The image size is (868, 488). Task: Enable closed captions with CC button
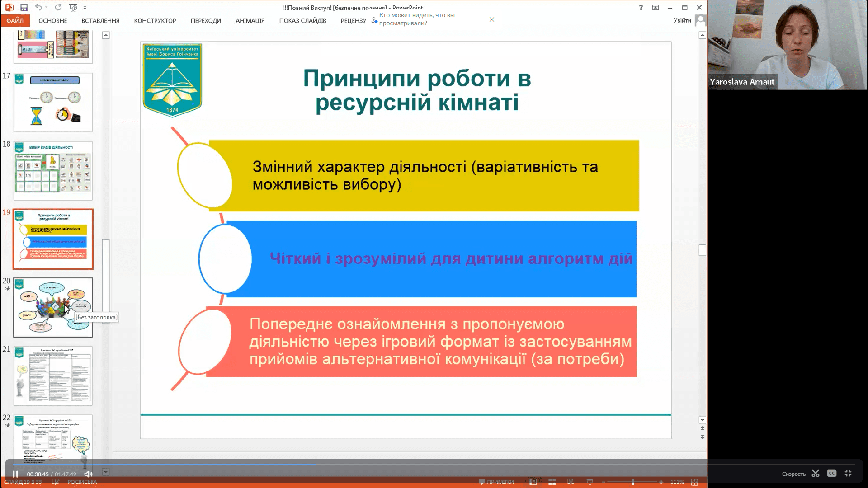832,474
